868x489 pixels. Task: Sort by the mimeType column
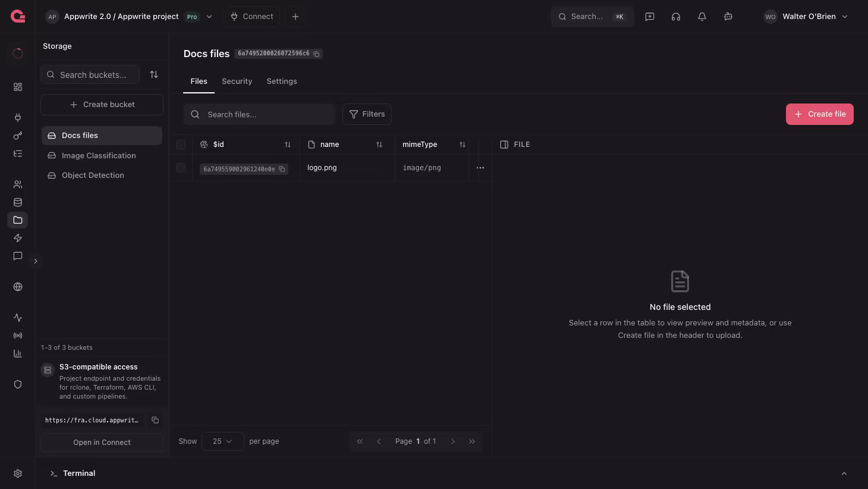tap(463, 145)
